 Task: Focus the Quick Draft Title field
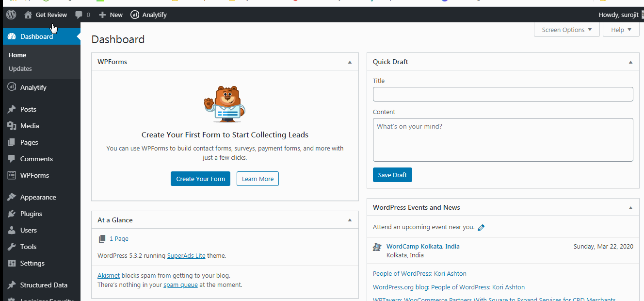503,94
